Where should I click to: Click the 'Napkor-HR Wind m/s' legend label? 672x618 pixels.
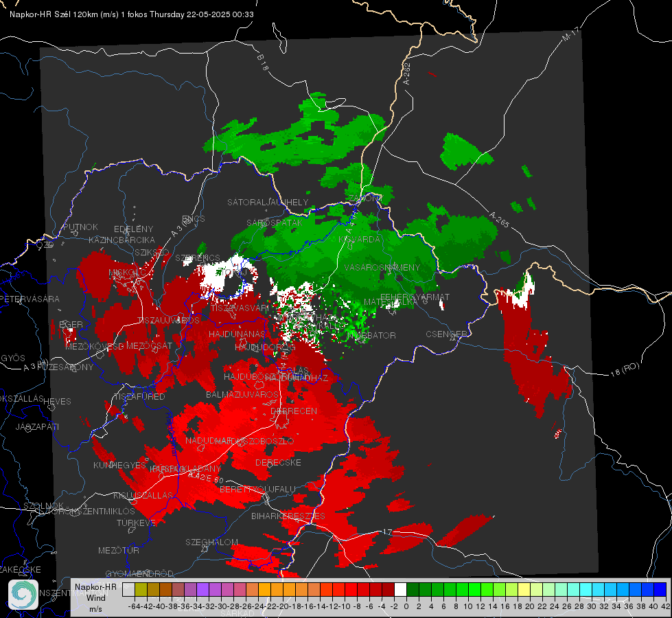point(95,597)
